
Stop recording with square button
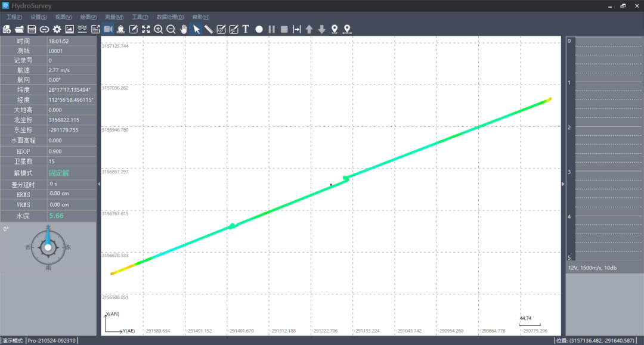pos(284,29)
